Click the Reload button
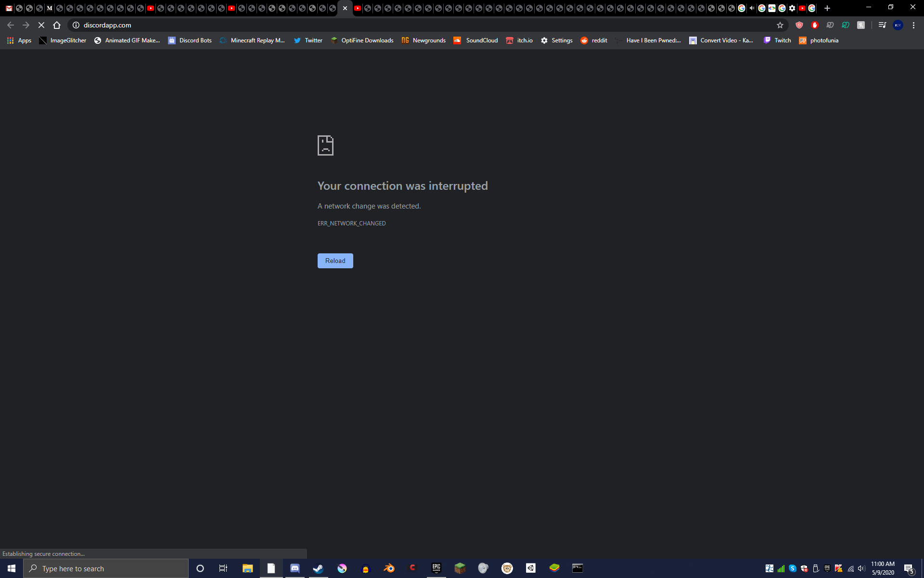The image size is (924, 578). tap(335, 261)
